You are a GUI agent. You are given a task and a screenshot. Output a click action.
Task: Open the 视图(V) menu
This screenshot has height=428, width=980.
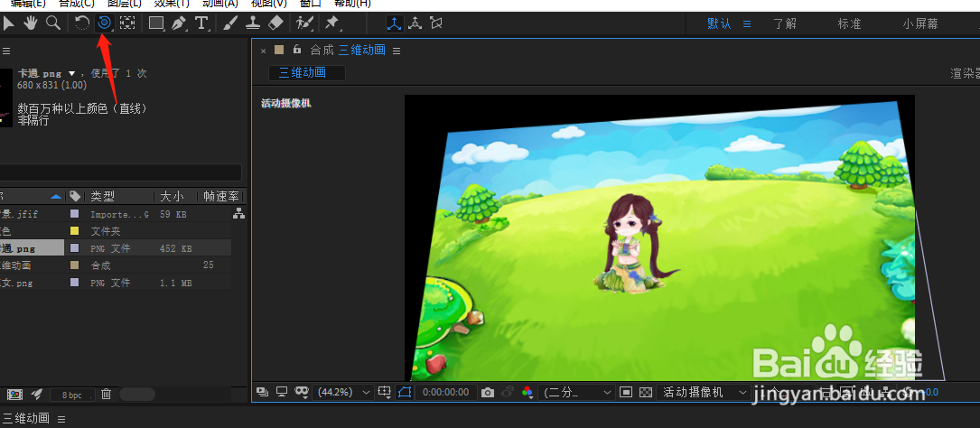(269, 3)
